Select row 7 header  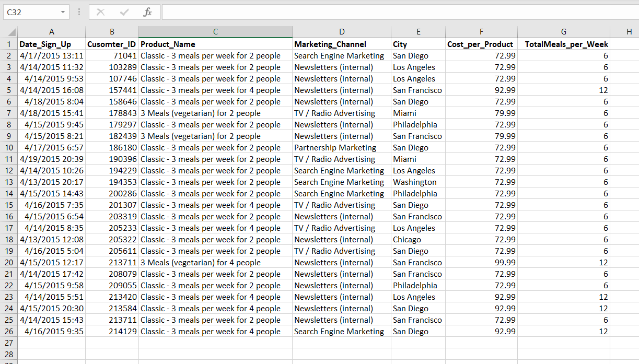click(9, 113)
